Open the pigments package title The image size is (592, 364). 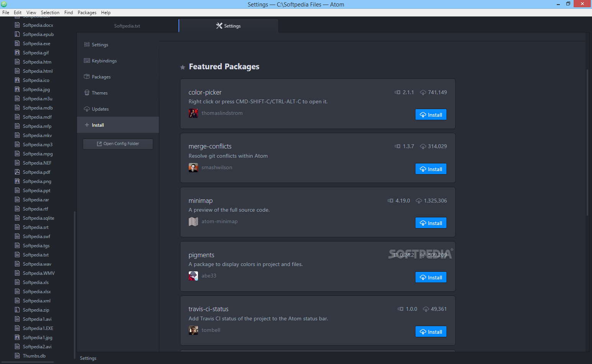201,255
